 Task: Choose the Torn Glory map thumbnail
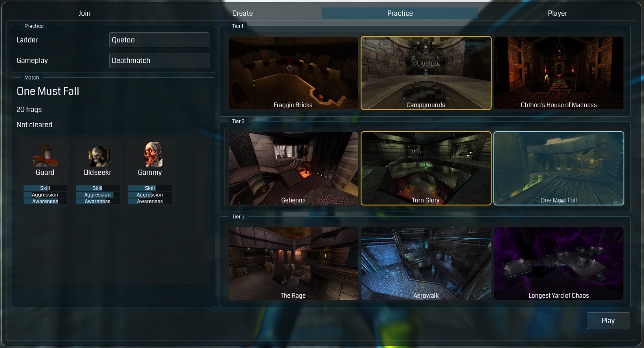426,168
